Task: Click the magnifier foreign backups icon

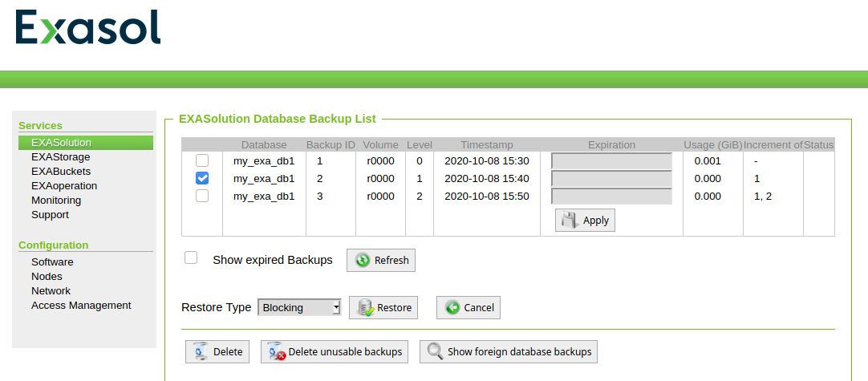Action: click(x=436, y=351)
